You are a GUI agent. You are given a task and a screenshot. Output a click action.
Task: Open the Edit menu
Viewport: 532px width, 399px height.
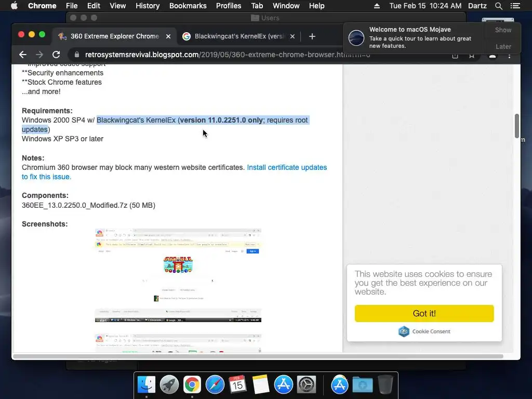pyautogui.click(x=94, y=6)
